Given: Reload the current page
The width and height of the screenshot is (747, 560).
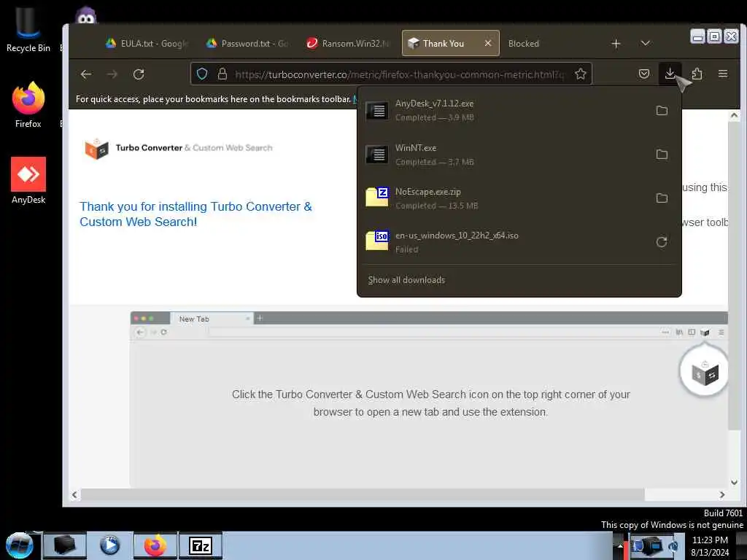Looking at the screenshot, I should click(x=139, y=74).
